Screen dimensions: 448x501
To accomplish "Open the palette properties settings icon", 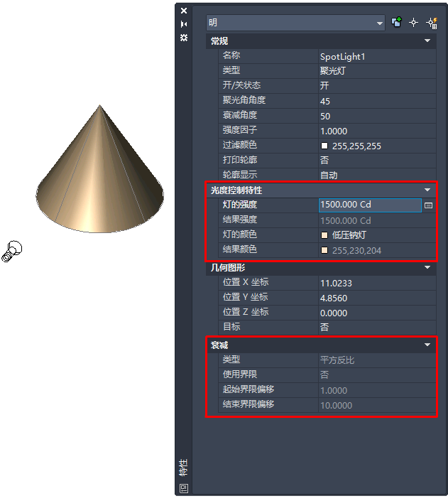I will click(x=184, y=38).
